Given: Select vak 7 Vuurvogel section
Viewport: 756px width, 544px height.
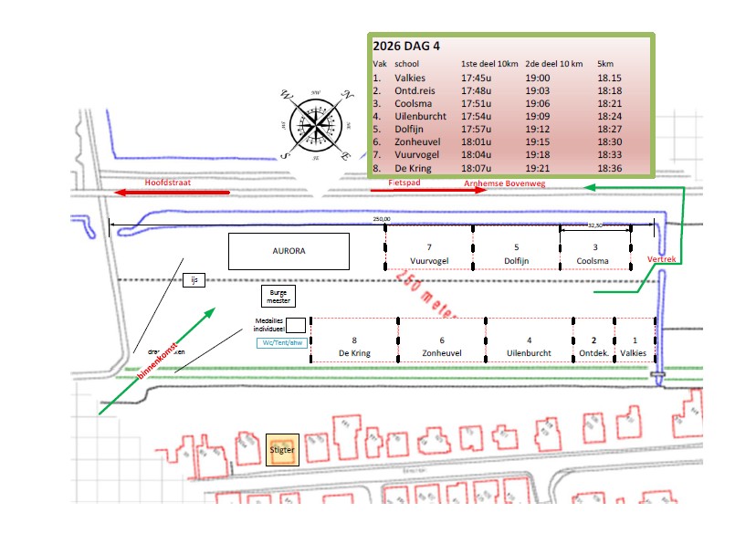Looking at the screenshot, I should [428, 254].
